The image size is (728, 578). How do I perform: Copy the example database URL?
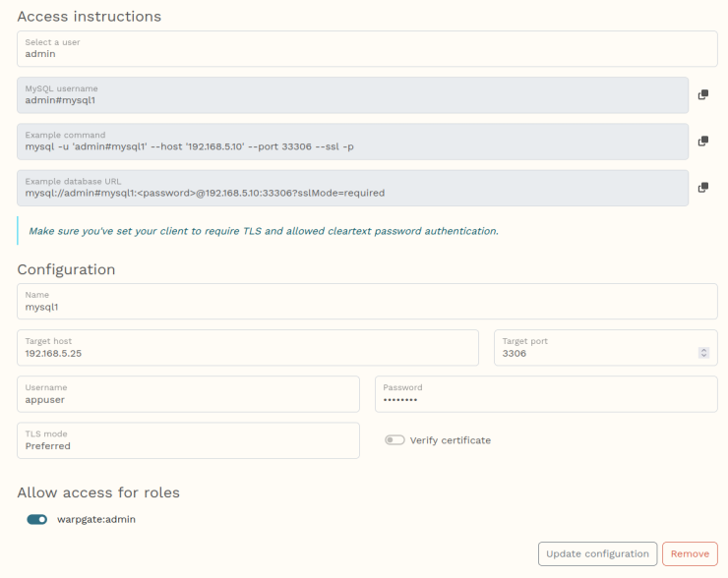[x=702, y=188]
